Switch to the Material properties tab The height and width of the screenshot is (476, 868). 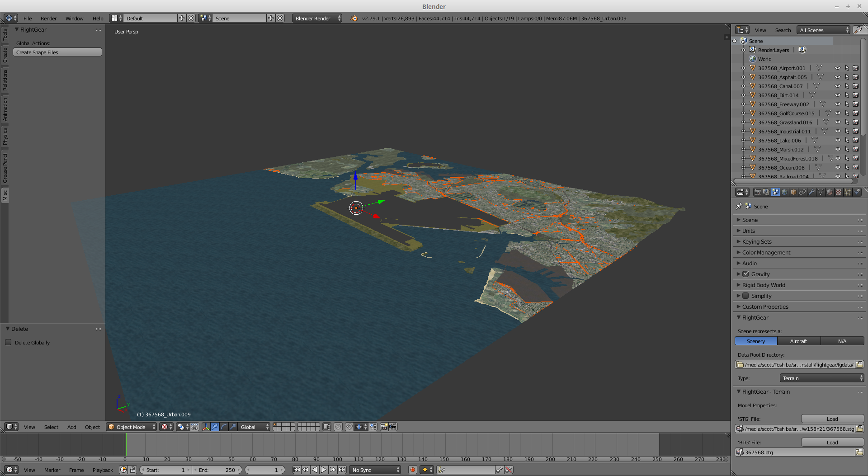[x=830, y=192]
